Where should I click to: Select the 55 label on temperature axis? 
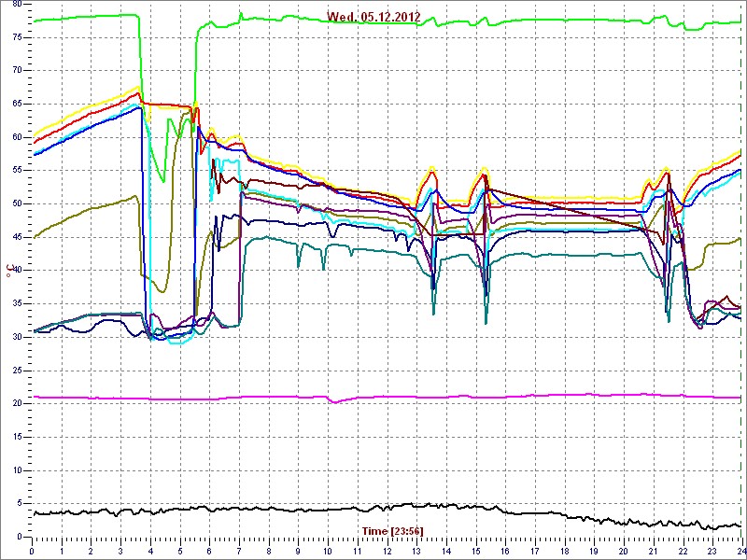tap(16, 171)
